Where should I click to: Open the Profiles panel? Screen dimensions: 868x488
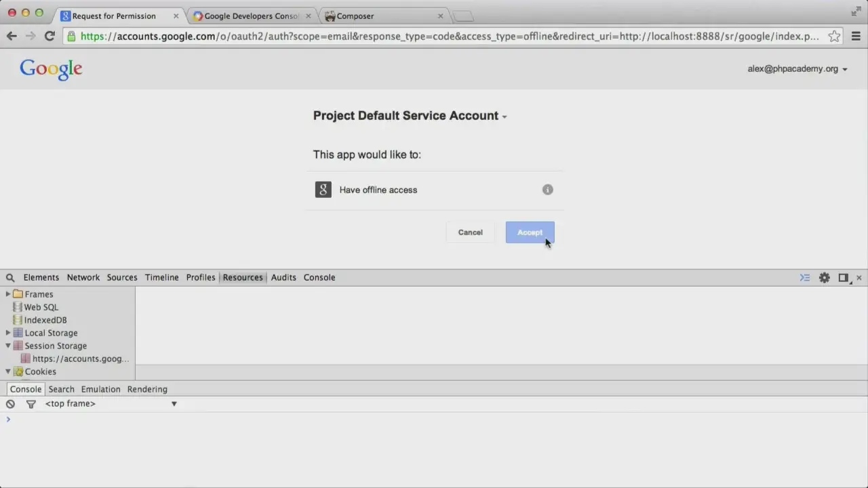(201, 277)
